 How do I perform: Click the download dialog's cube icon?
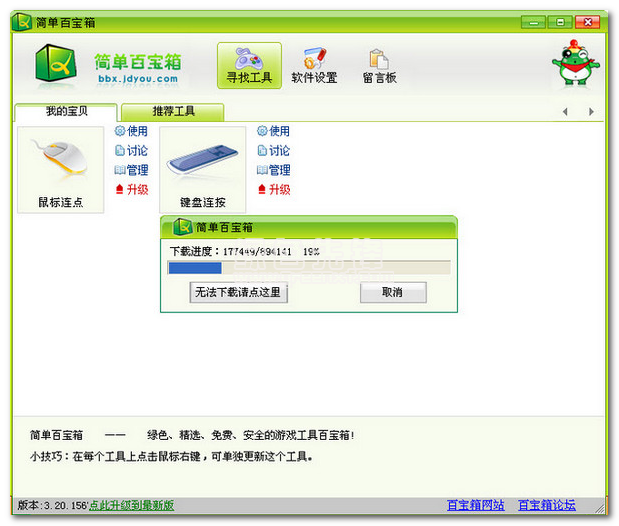click(x=182, y=227)
